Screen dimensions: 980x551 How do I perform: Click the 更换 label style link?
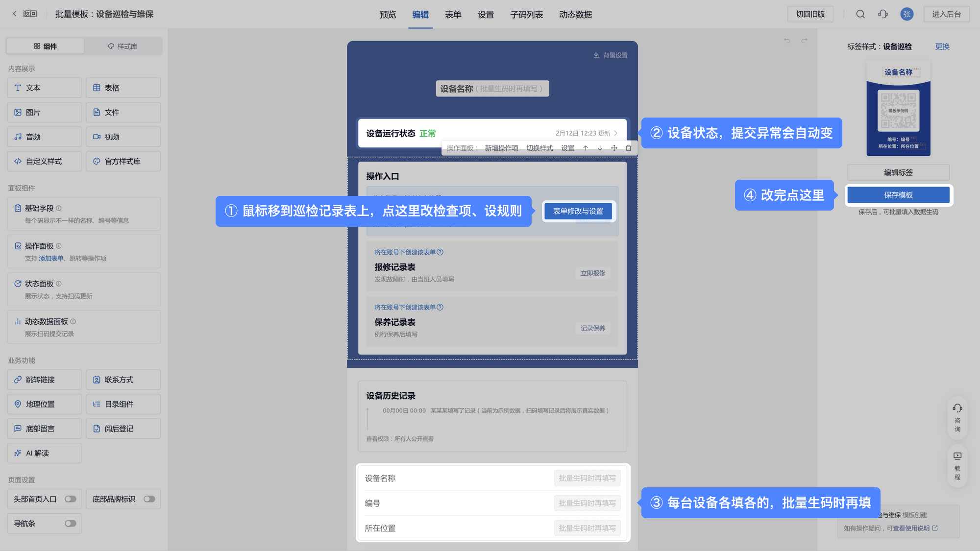942,47
